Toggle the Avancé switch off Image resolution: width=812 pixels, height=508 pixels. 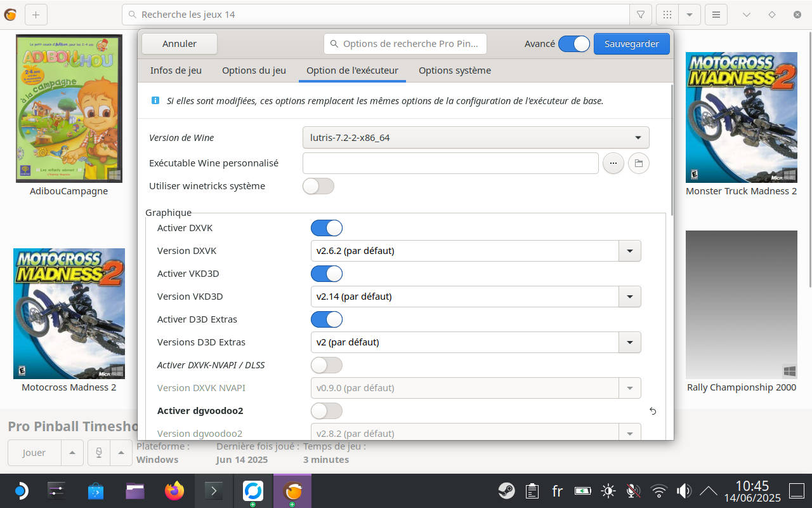(x=574, y=44)
